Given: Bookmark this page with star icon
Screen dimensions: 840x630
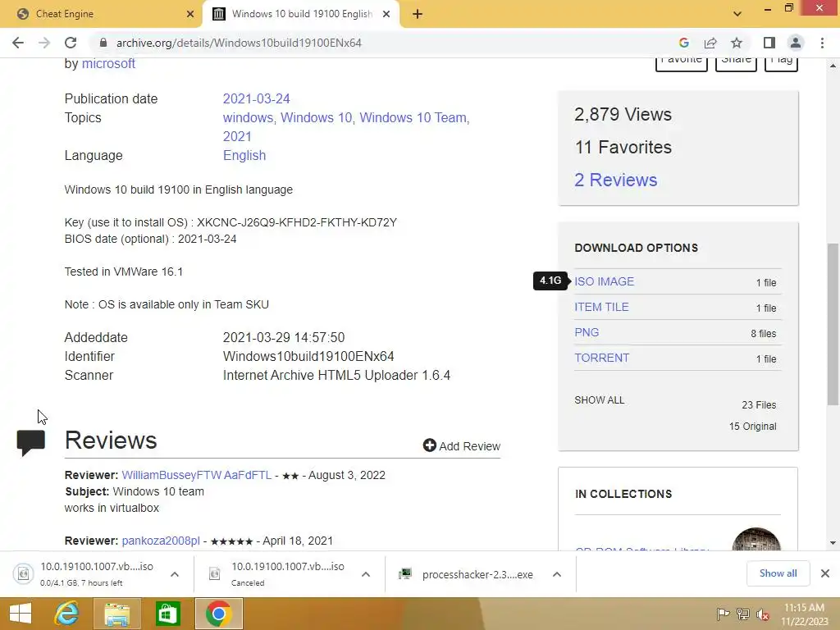Looking at the screenshot, I should [x=737, y=43].
